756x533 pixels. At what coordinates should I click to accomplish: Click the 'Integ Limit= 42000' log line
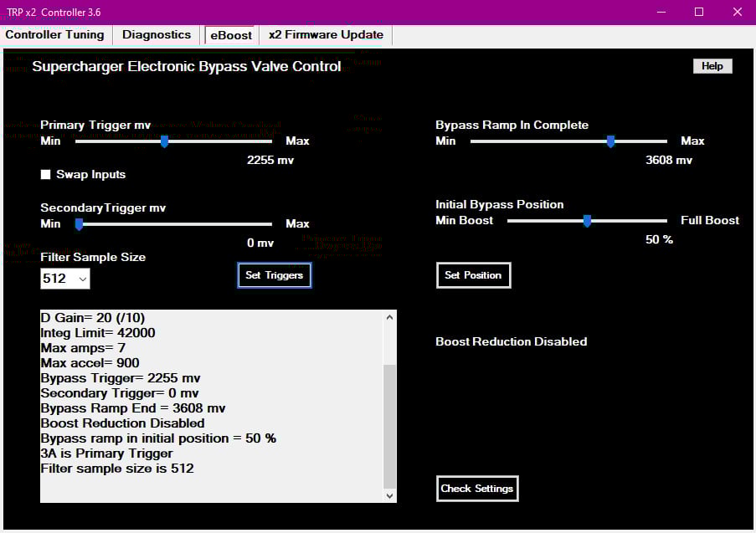(98, 333)
